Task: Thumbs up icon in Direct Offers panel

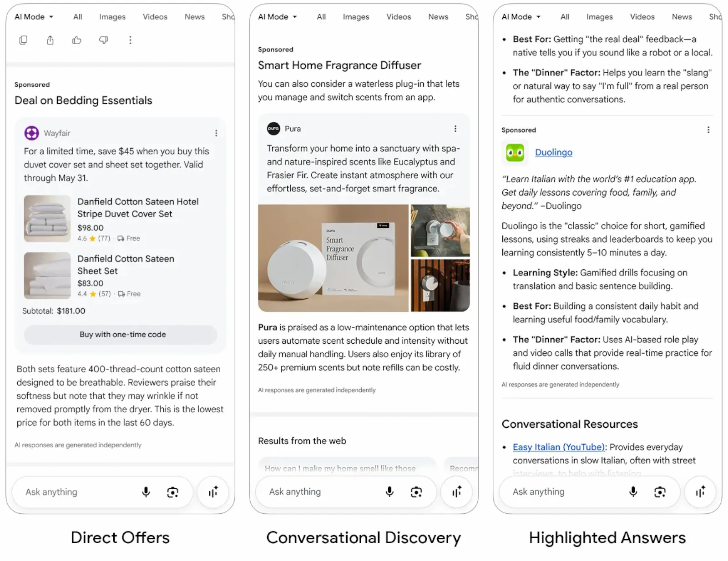Action: click(x=77, y=40)
